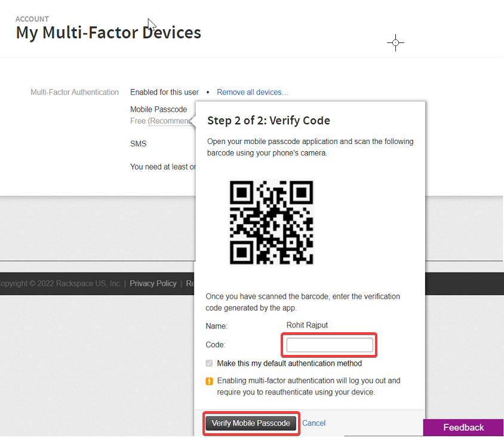Click the My Multi-Factor Devices heading
Screen dimensions: 504x438
tap(108, 33)
